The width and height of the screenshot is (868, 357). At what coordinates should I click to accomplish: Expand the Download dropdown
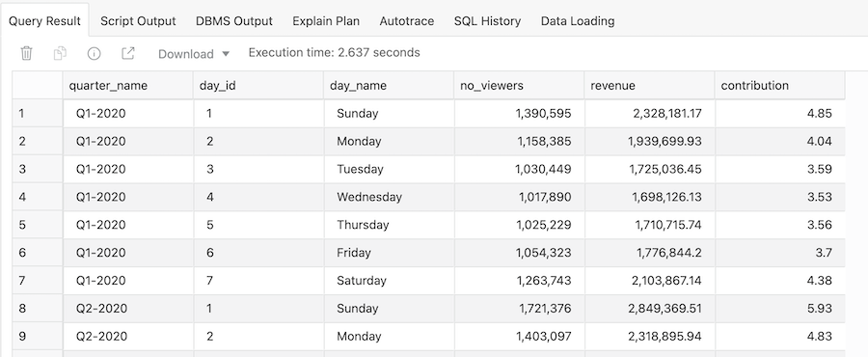click(194, 54)
